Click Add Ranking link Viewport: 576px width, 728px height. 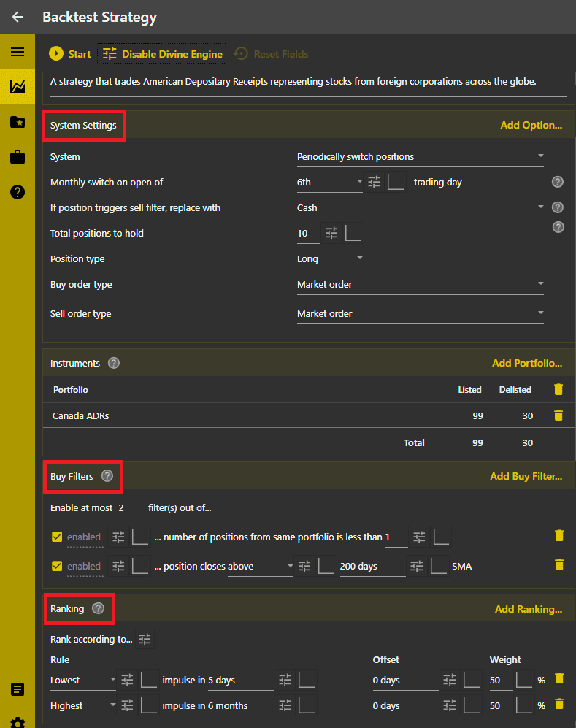[528, 609]
